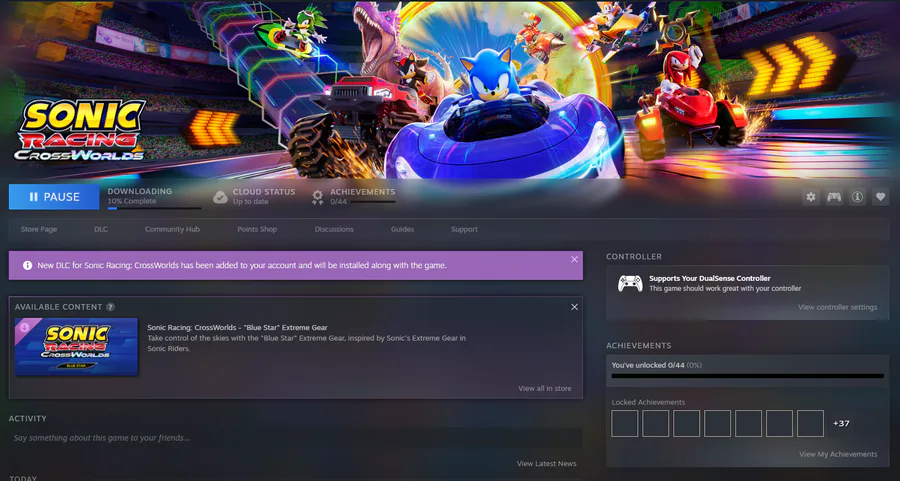Click the Sonic Racing CrossWorlds logo

pos(80,131)
